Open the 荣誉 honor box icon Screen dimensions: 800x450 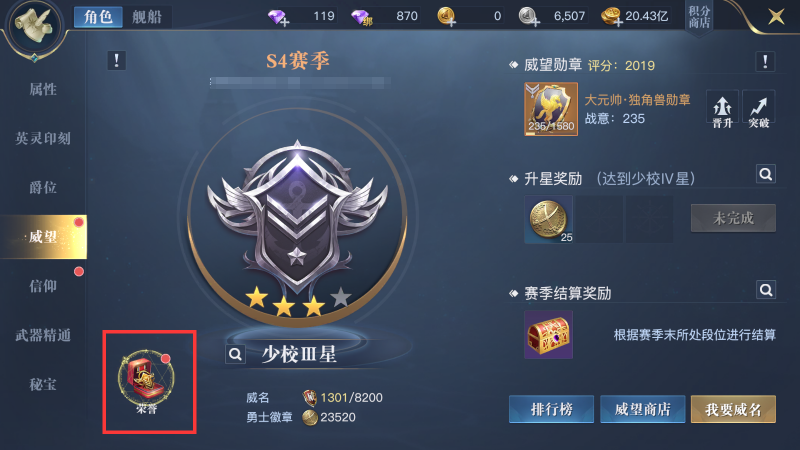click(146, 381)
